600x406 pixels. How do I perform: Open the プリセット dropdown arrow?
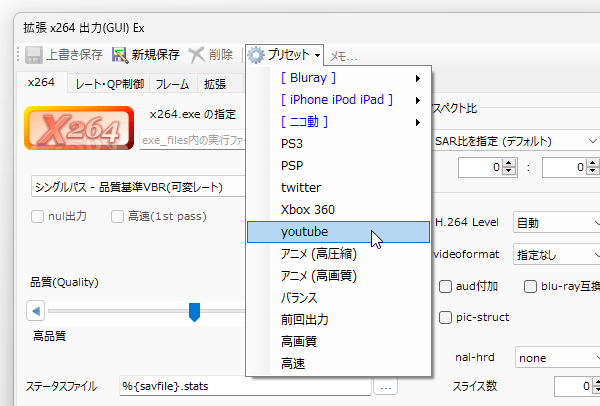point(318,55)
